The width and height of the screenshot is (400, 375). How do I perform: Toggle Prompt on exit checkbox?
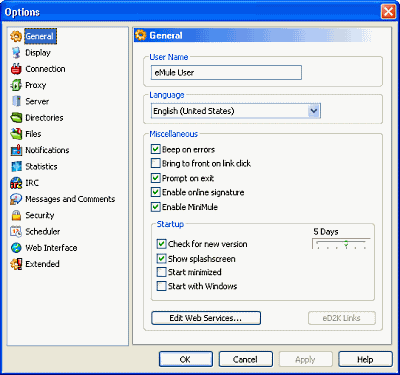point(155,178)
